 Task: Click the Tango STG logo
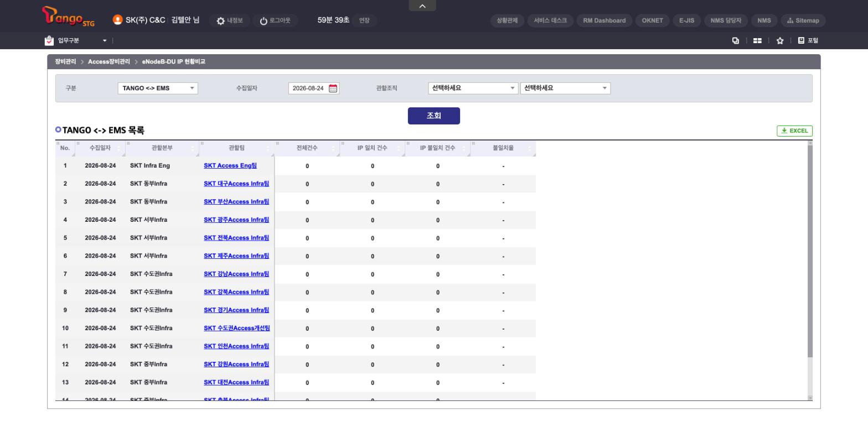pyautogui.click(x=68, y=17)
